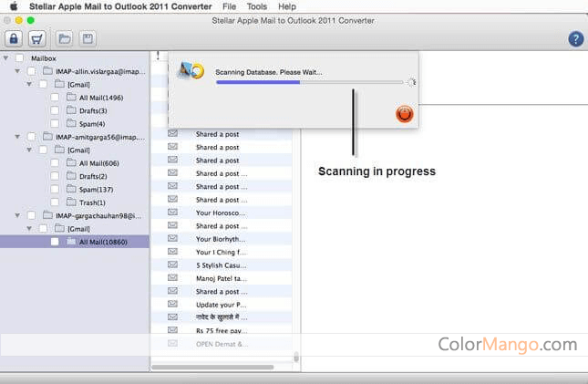Tick the All Mail(1496) checkbox
Image resolution: width=588 pixels, height=384 pixels.
(x=57, y=97)
